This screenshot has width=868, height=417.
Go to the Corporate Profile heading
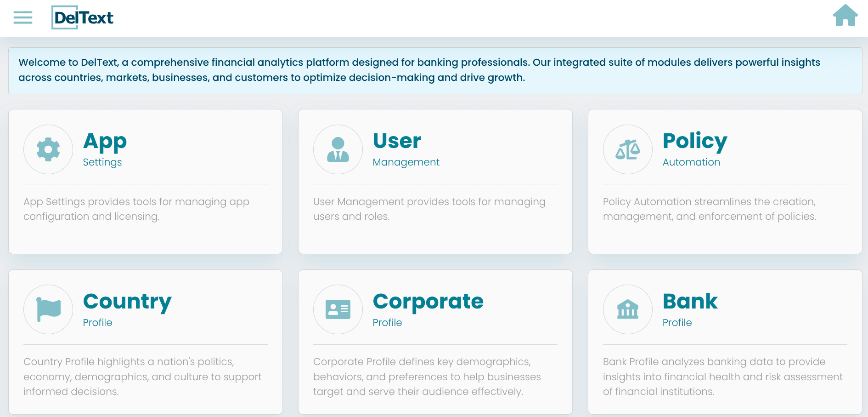(428, 302)
